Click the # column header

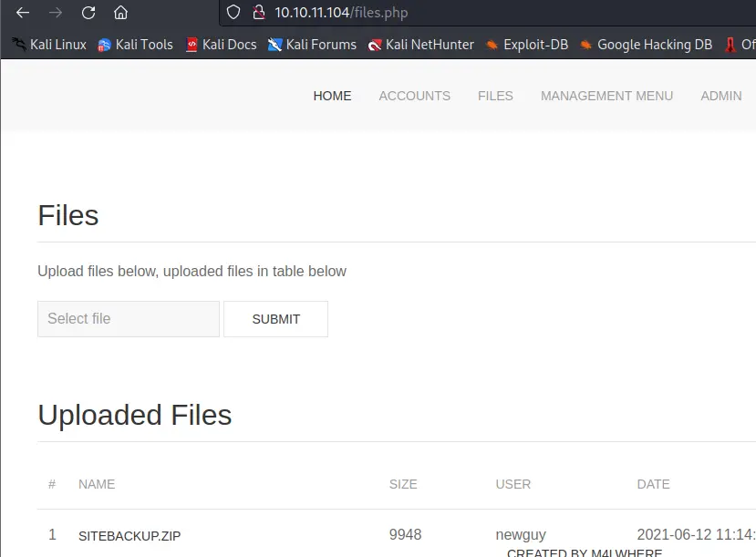click(52, 484)
